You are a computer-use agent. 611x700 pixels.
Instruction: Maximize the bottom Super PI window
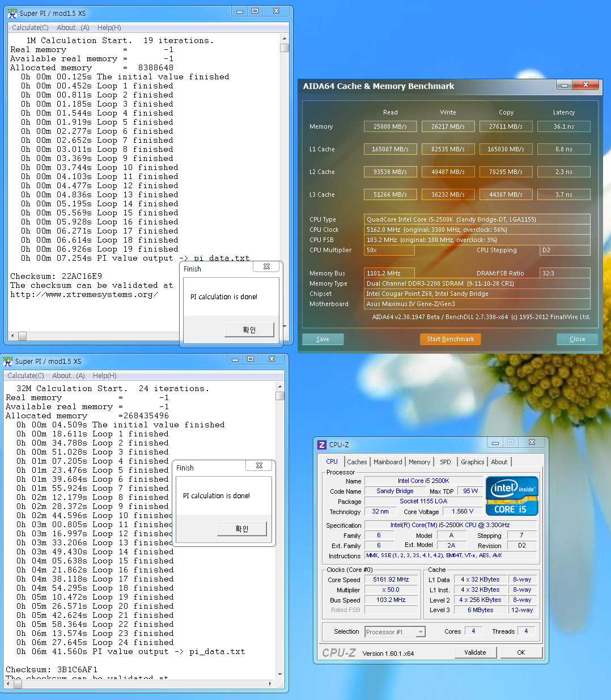[251, 359]
